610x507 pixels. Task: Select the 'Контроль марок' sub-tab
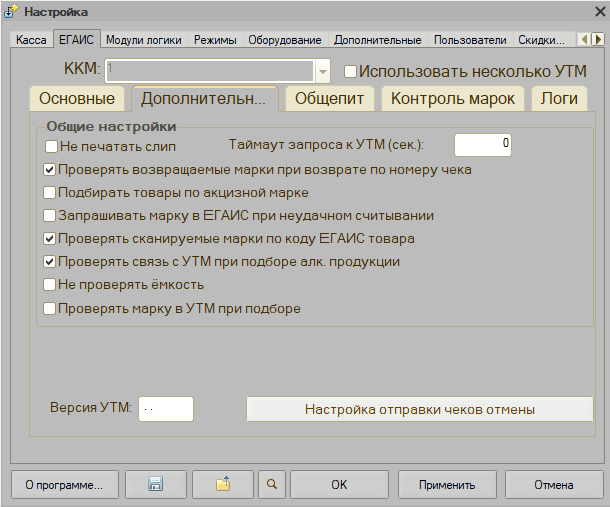[452, 99]
